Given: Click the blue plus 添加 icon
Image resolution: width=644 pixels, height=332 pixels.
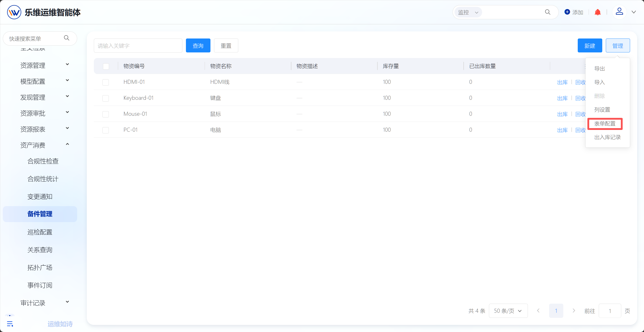Looking at the screenshot, I should [x=567, y=12].
